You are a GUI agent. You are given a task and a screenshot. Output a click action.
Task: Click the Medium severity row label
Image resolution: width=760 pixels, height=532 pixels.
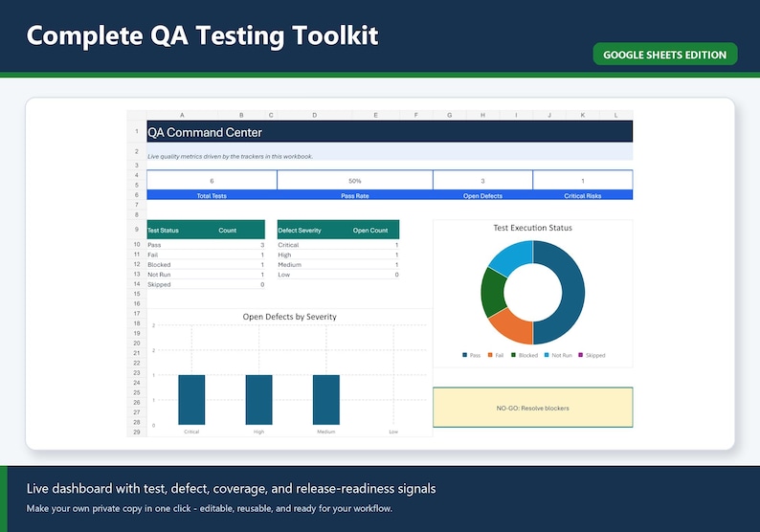[x=289, y=264]
